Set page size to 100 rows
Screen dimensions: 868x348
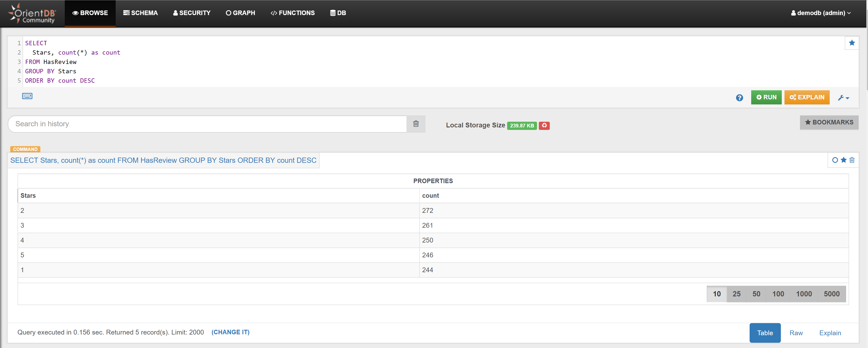[778, 294]
